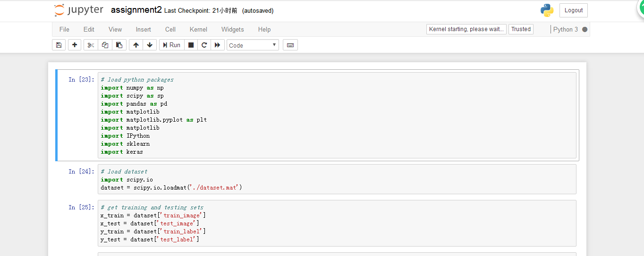The height and width of the screenshot is (256, 644).
Task: Restart the kernel icon
Action: [x=204, y=45]
